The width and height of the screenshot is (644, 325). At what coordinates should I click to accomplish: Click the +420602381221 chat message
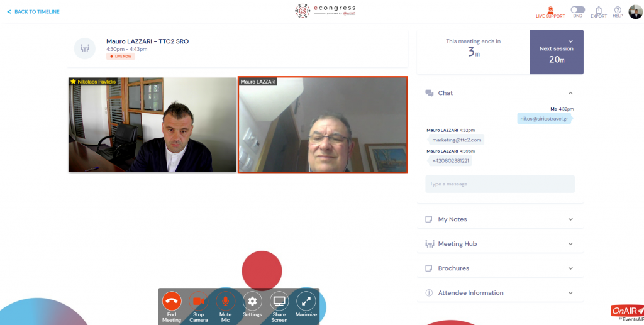[450, 161]
